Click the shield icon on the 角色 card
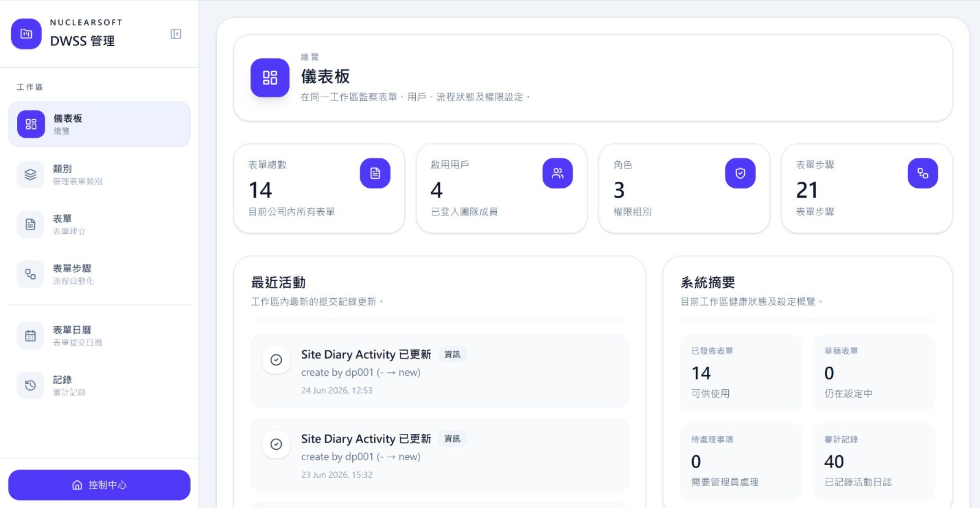 coord(741,173)
